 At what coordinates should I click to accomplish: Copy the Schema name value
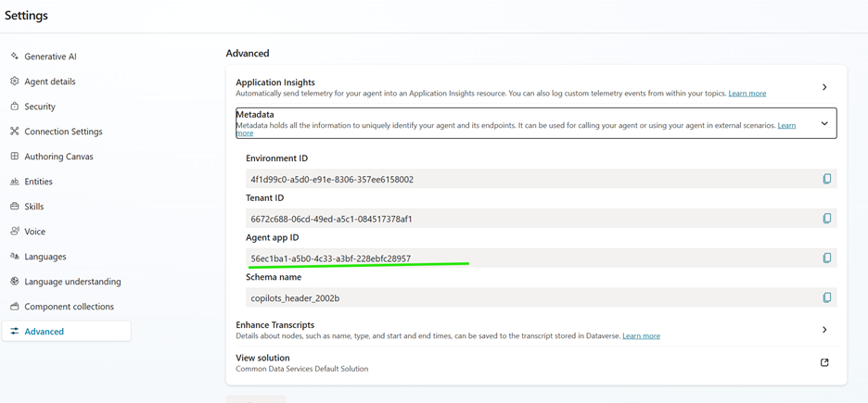tap(826, 297)
